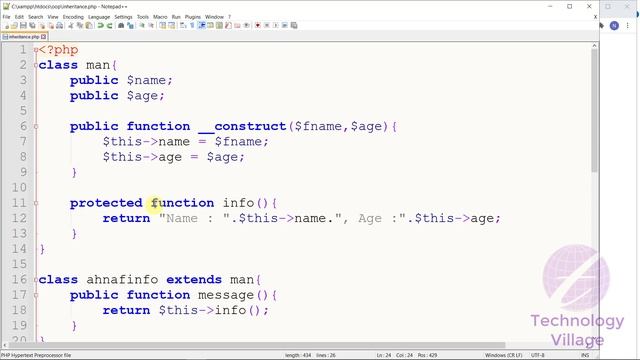Click the Close document toolbar icon
Screen dimensions: 640x360
click(x=41, y=25)
